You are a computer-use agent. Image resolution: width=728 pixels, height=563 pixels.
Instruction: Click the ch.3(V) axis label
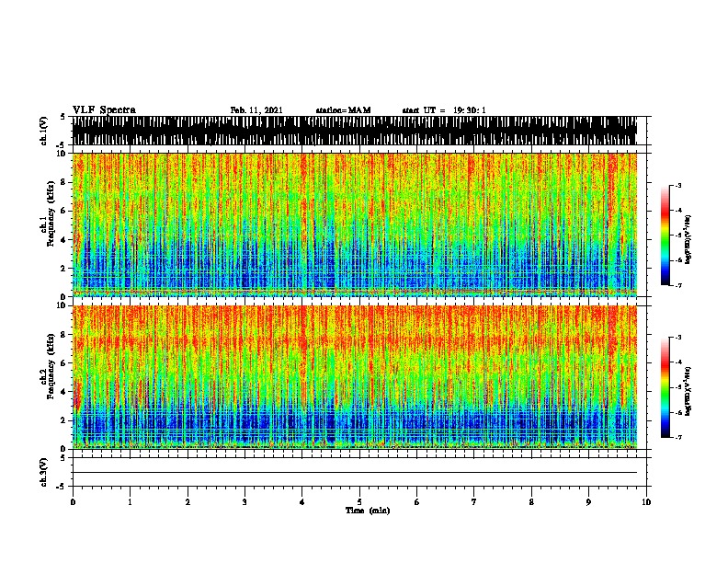point(43,472)
